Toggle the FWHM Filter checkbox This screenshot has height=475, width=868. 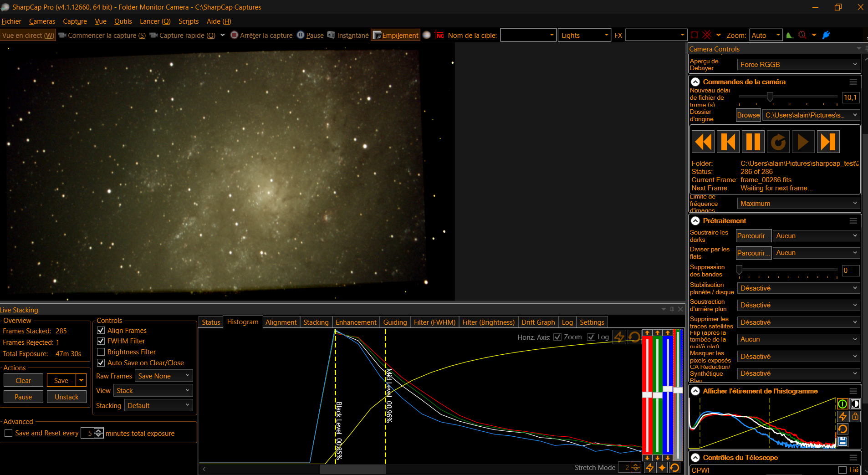coord(101,341)
